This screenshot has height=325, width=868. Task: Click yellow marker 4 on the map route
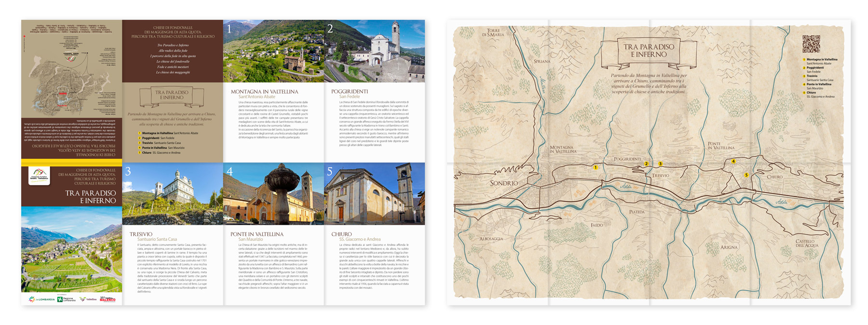(733, 162)
